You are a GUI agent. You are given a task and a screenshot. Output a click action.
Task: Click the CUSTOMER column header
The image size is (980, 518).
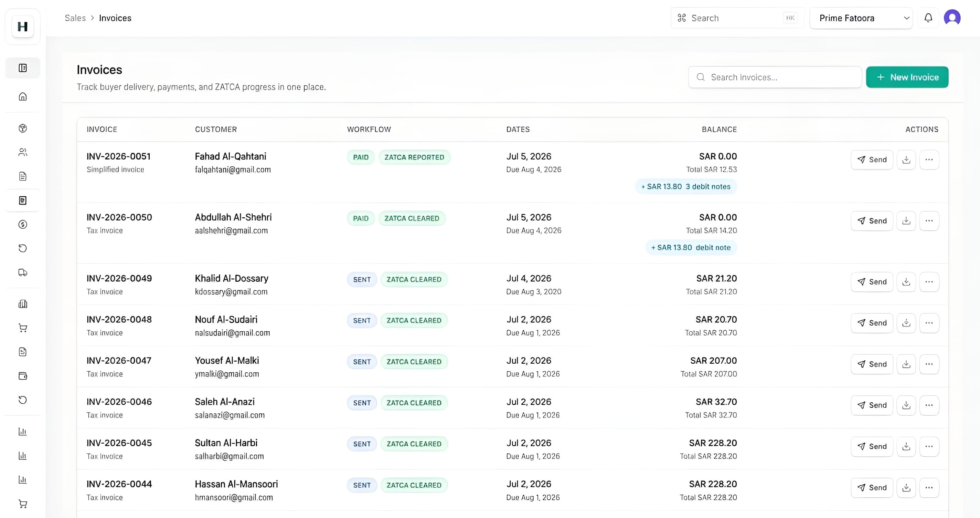coord(216,129)
